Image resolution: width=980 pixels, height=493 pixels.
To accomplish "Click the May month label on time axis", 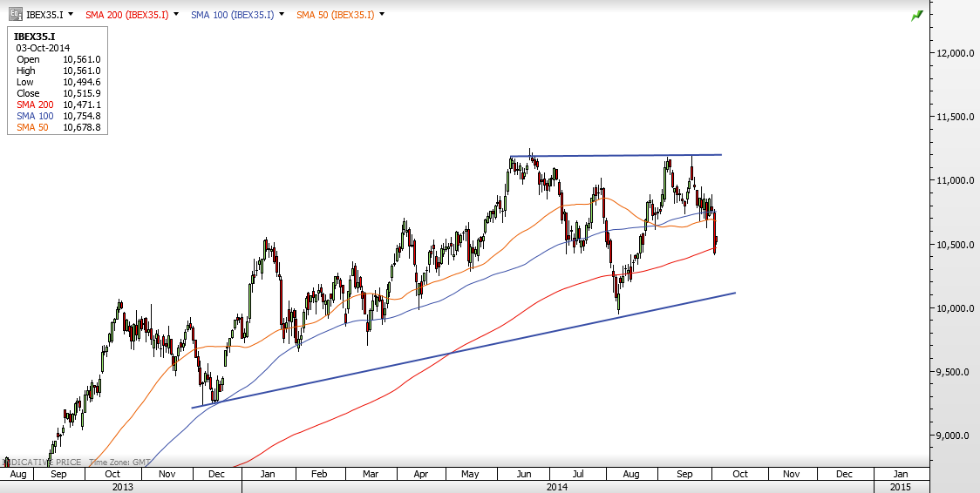I will [470, 475].
